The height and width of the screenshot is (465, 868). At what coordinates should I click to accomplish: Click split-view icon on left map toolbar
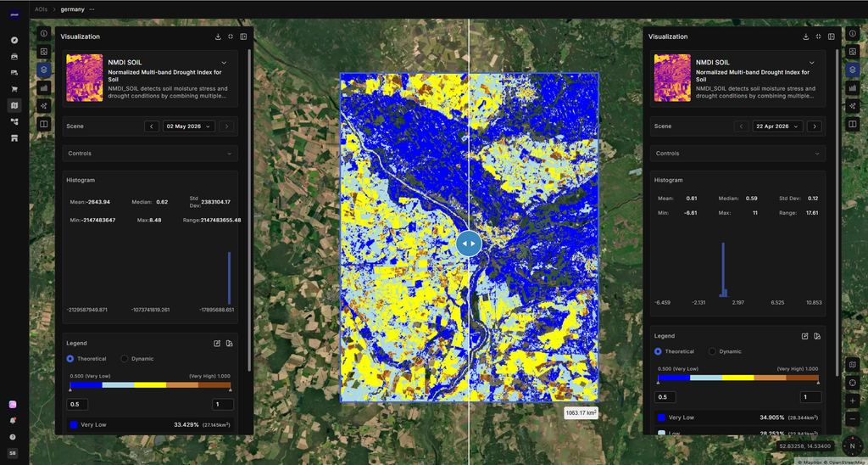coord(44,124)
